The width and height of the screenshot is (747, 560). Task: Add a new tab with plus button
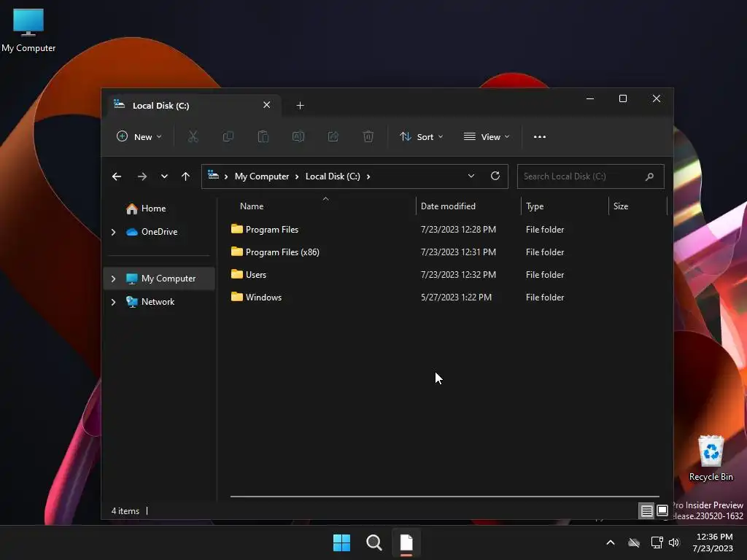pos(300,105)
